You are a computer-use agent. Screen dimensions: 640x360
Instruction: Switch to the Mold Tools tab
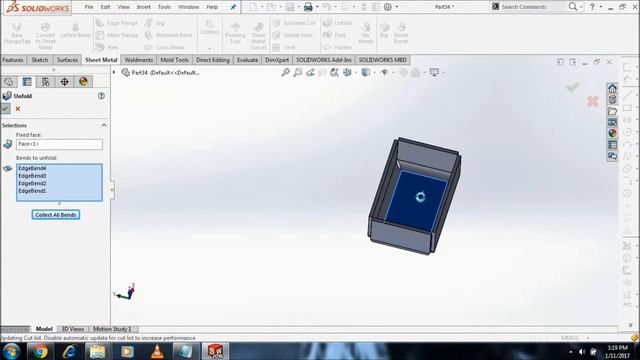(174, 60)
